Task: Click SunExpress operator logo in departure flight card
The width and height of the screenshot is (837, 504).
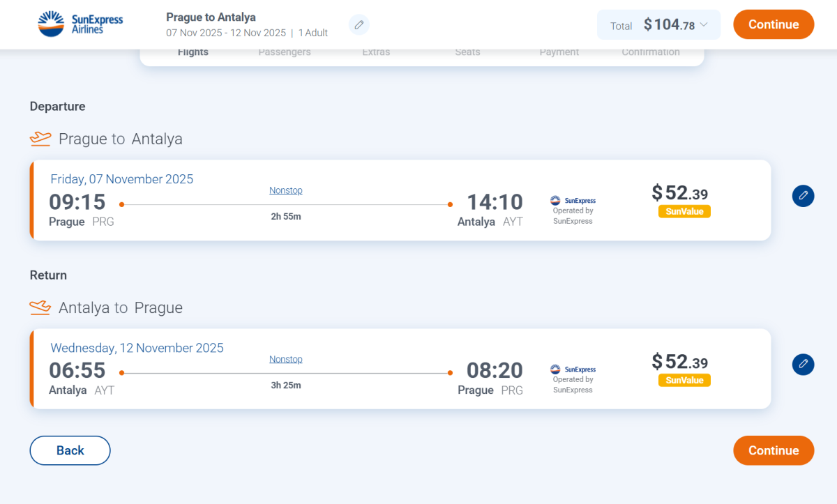Action: coord(573,201)
